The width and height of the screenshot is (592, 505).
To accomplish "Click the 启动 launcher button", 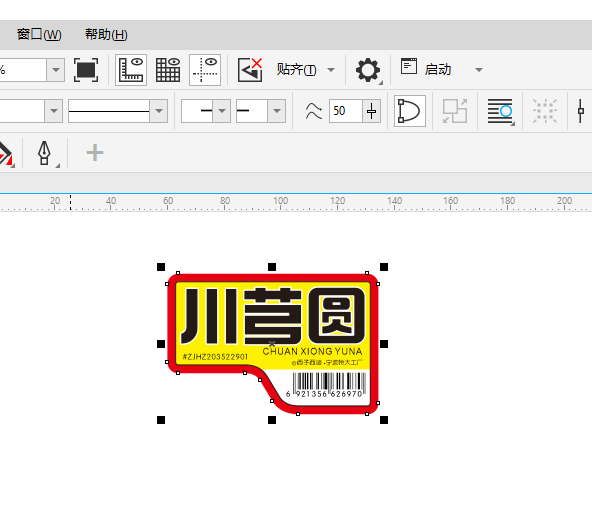I will point(437,70).
